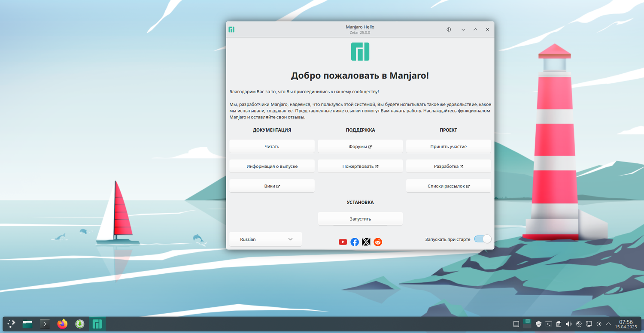The width and height of the screenshot is (644, 333).
Task: Expand hidden system tray icons arrow
Action: point(608,324)
